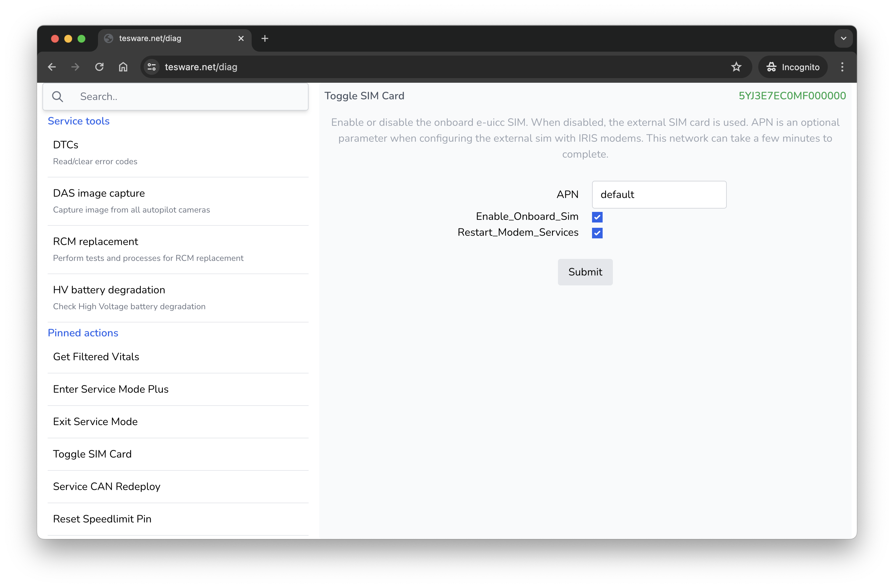Uncheck Restart_Modem_Services checkbox
894x588 pixels.
coord(597,233)
